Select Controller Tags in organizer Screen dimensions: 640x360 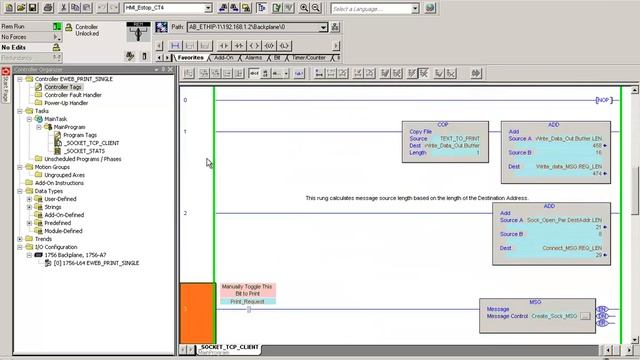63,87
